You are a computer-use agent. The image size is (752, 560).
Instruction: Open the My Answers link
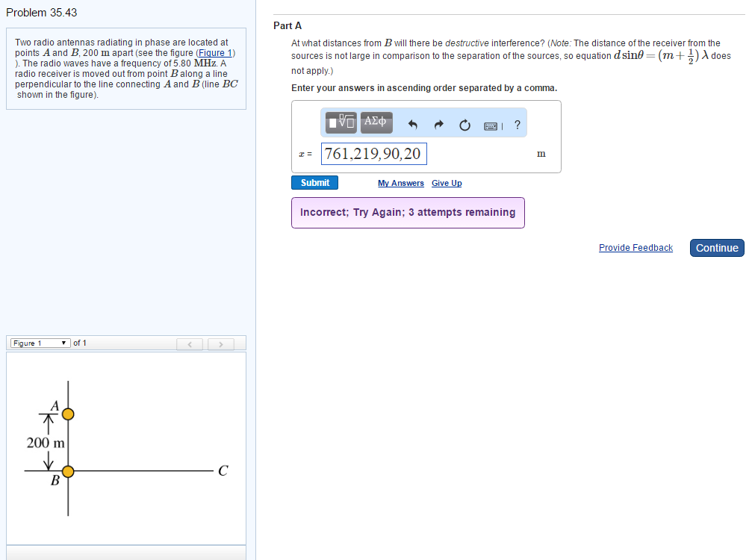pyautogui.click(x=401, y=183)
